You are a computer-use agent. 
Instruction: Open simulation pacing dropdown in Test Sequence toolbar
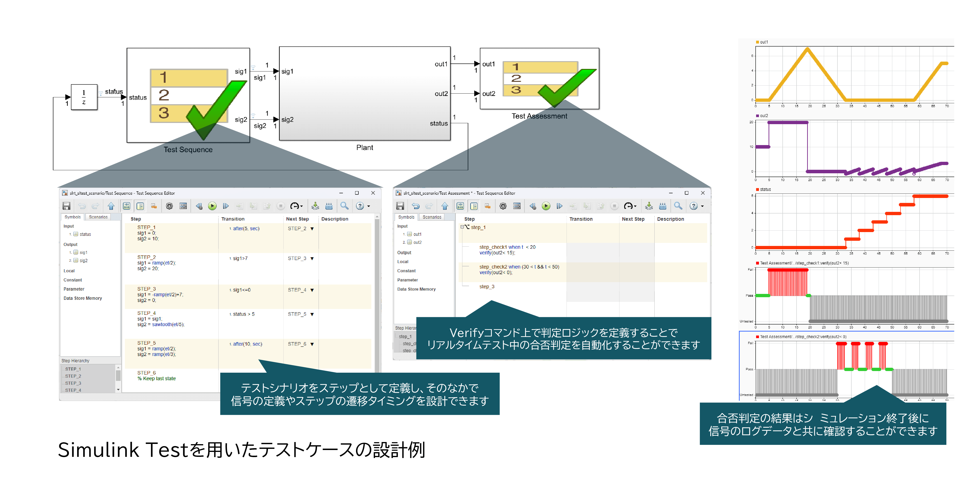[x=296, y=206]
